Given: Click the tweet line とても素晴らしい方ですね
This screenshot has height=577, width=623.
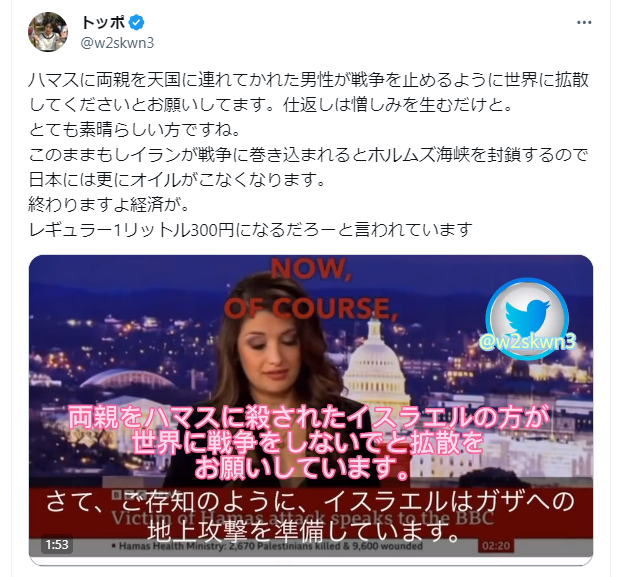Looking at the screenshot, I should [x=135, y=130].
